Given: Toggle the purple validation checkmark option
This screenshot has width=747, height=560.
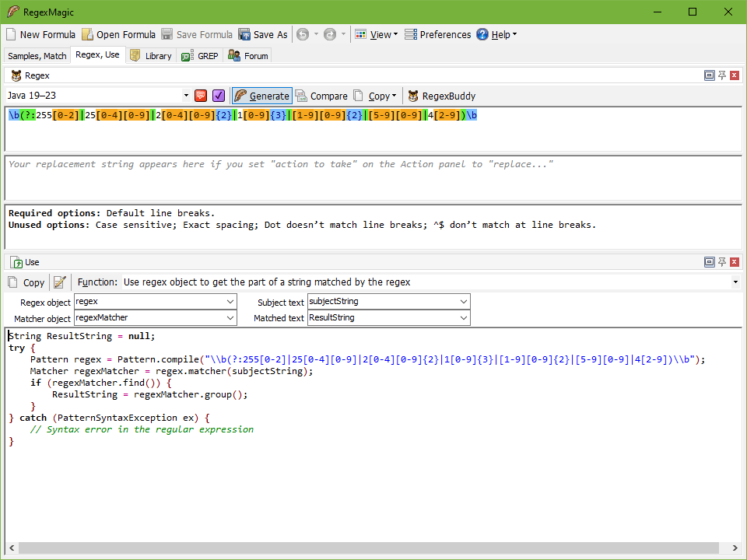Looking at the screenshot, I should 219,95.
